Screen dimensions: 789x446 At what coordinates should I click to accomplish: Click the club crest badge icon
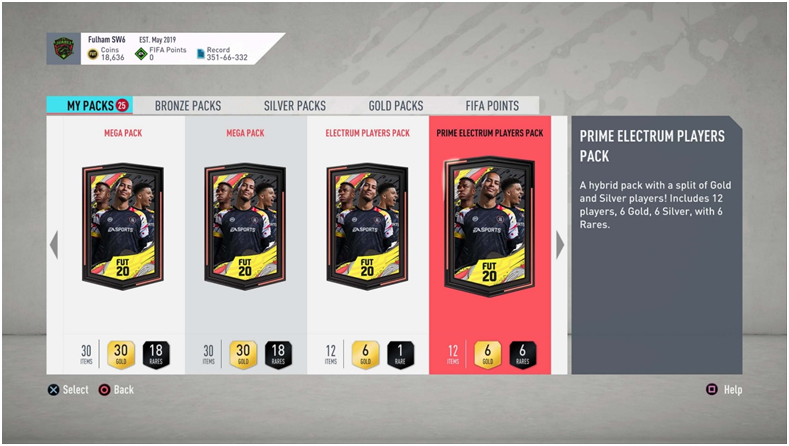click(x=63, y=48)
